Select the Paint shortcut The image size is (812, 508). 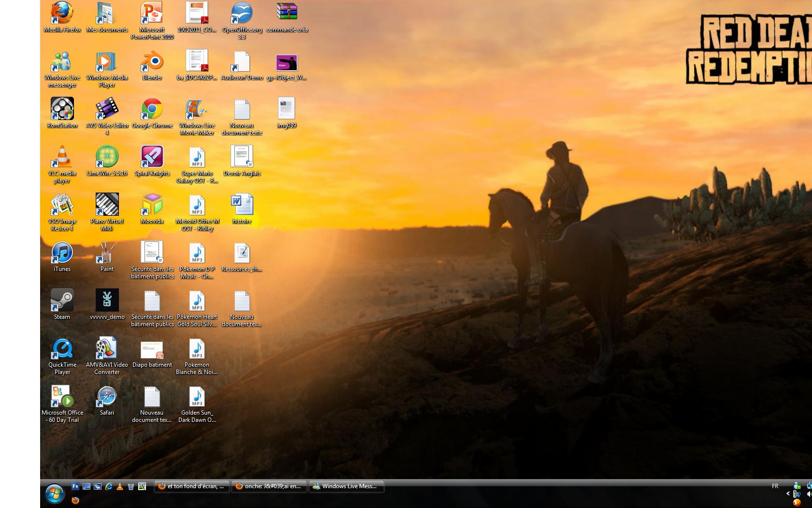click(x=107, y=257)
